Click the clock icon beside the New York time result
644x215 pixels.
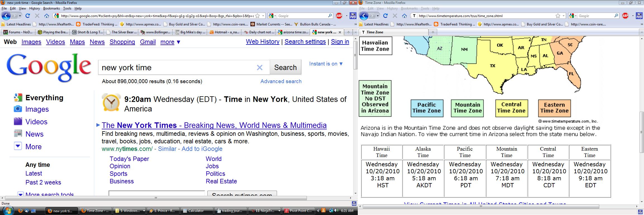tap(111, 102)
